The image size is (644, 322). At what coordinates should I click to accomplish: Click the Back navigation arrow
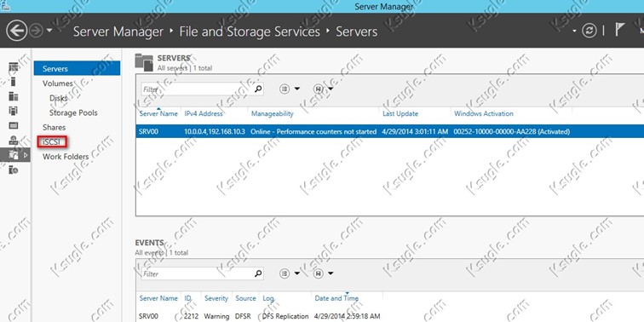tap(17, 31)
